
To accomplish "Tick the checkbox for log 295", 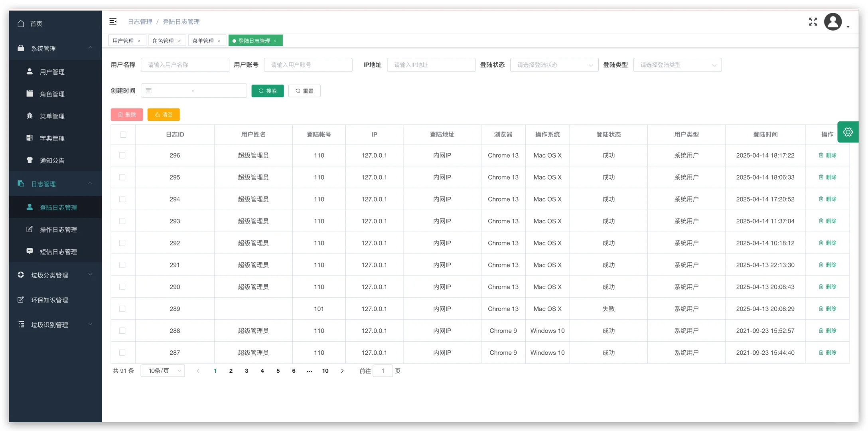I will click(122, 177).
